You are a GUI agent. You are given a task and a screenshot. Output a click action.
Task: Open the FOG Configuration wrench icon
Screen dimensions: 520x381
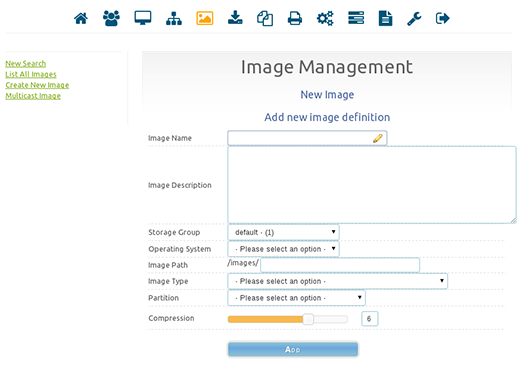pyautogui.click(x=414, y=19)
